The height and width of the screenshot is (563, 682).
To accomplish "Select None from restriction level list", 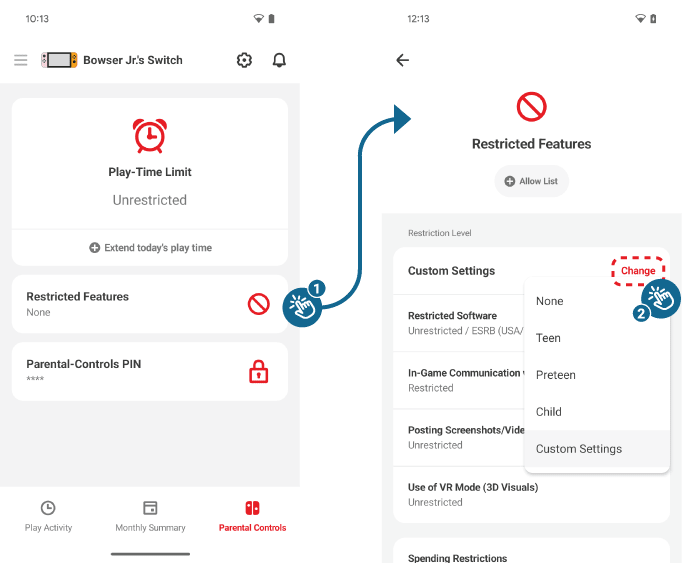I will (x=550, y=301).
